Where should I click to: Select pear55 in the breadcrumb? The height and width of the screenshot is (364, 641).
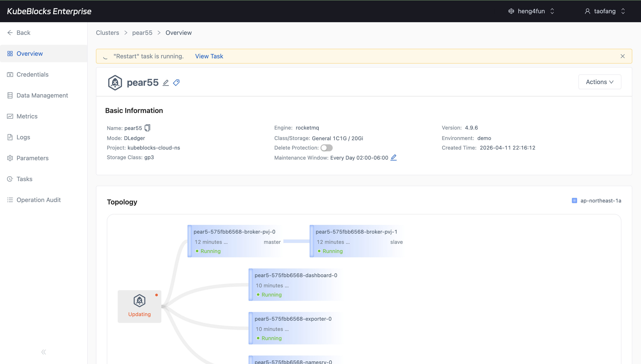pyautogui.click(x=142, y=32)
